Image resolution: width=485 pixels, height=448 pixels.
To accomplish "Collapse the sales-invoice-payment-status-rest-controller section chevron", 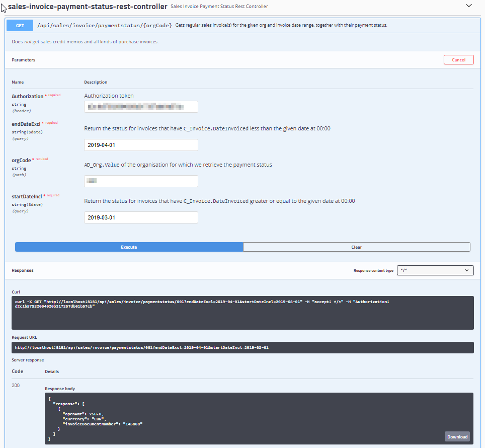I will (x=468, y=6).
